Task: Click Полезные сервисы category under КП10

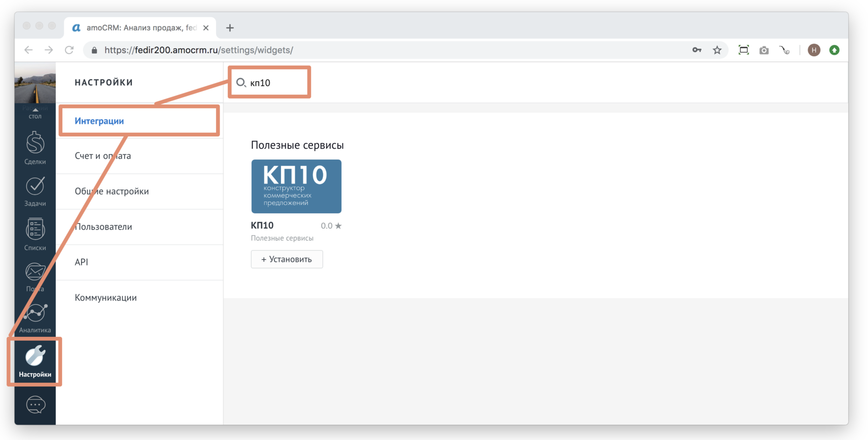Action: pyautogui.click(x=282, y=238)
